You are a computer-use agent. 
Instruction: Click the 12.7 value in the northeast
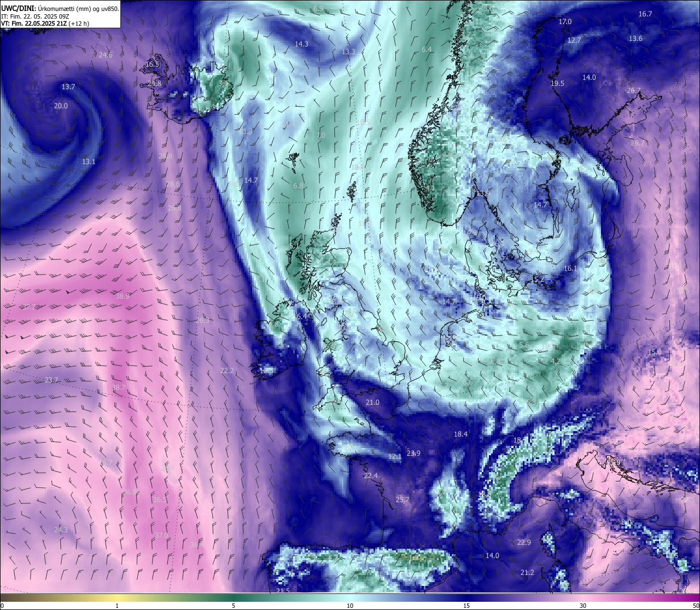click(574, 40)
